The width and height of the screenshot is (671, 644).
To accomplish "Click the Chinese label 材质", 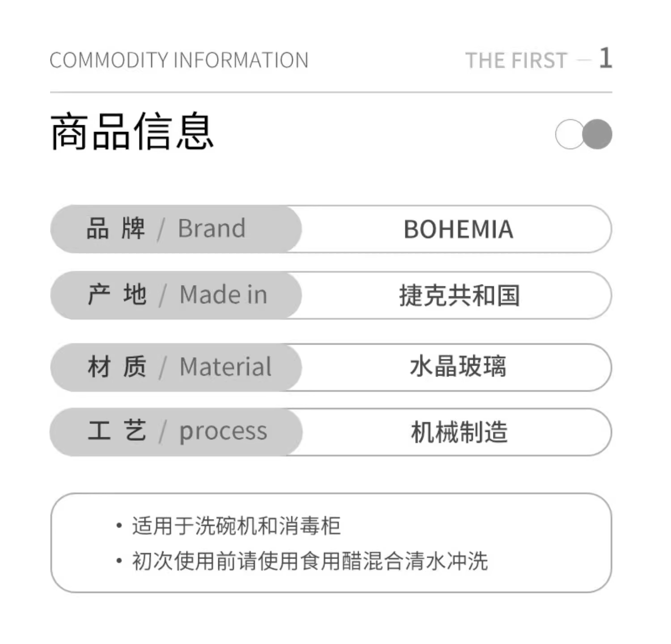I will click(x=117, y=367).
